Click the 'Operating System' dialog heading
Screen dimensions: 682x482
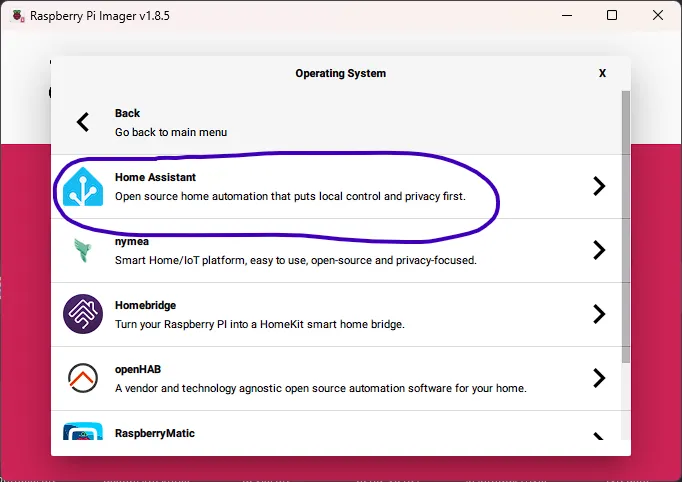[x=341, y=73]
